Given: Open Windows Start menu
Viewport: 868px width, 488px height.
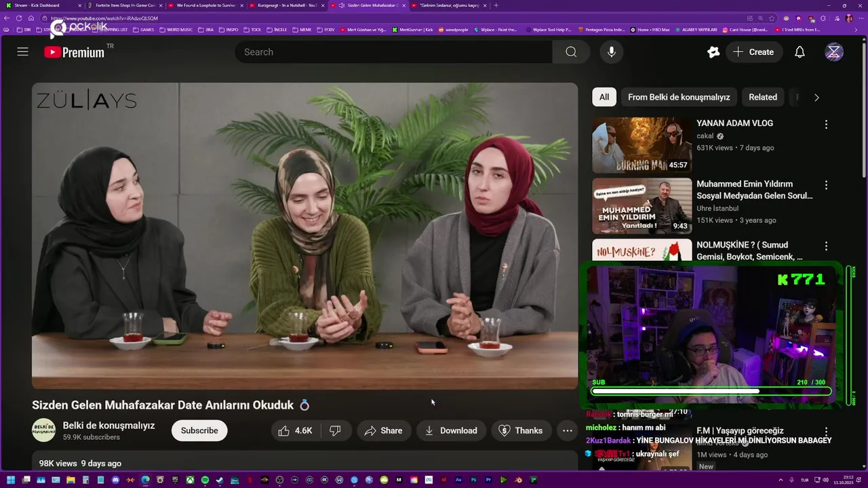Looking at the screenshot, I should pyautogui.click(x=10, y=480).
